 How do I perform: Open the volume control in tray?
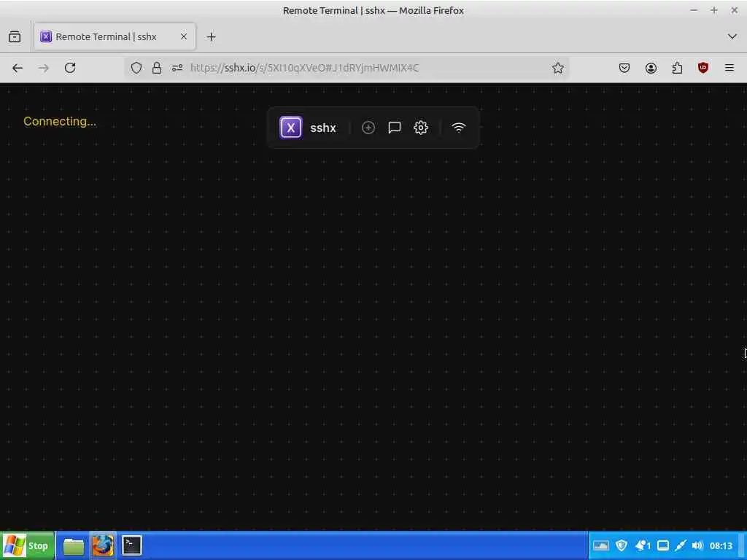click(697, 545)
